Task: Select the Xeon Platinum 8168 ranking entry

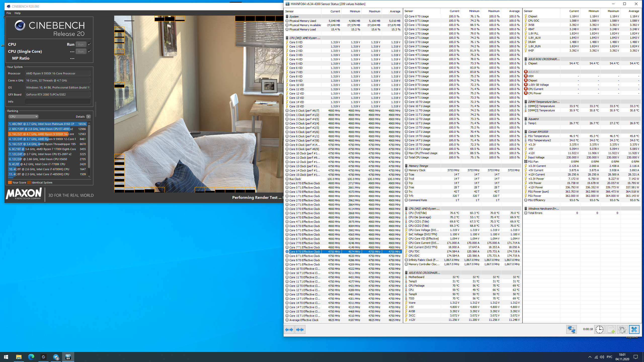Action: coord(47,124)
